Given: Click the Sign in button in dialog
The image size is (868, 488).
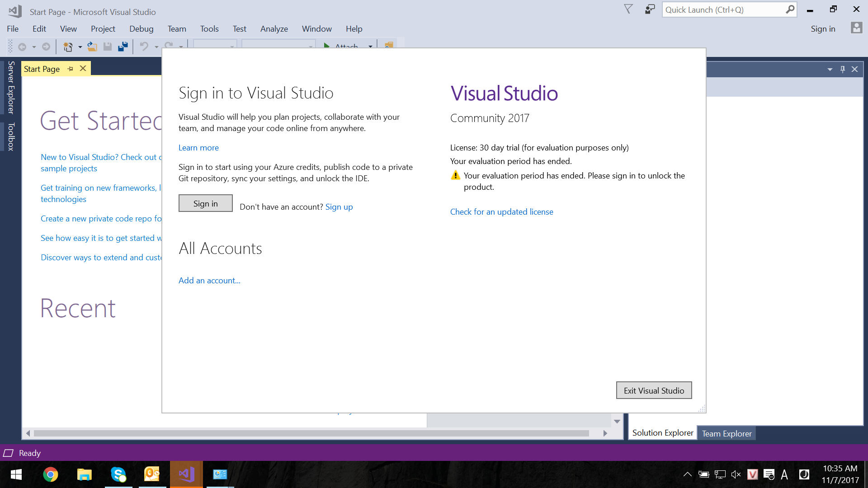Looking at the screenshot, I should [x=206, y=203].
